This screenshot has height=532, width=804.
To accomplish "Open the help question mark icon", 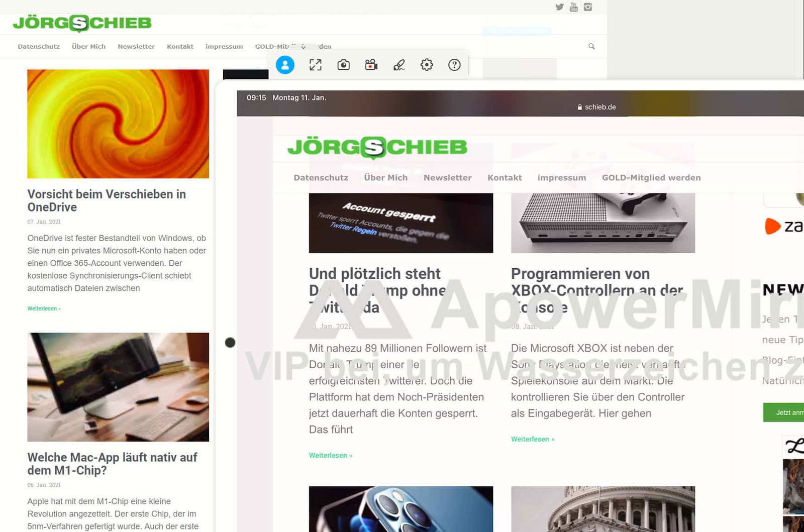I will click(454, 65).
